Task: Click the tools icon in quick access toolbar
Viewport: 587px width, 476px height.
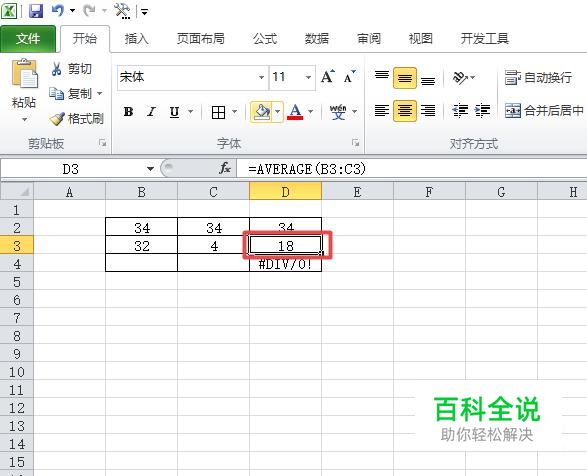Action: point(122,11)
